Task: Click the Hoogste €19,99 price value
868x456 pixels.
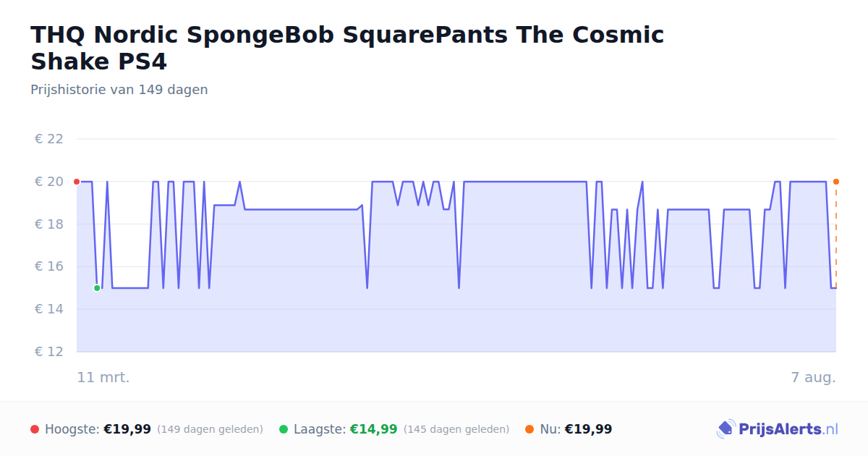Action: tap(127, 429)
